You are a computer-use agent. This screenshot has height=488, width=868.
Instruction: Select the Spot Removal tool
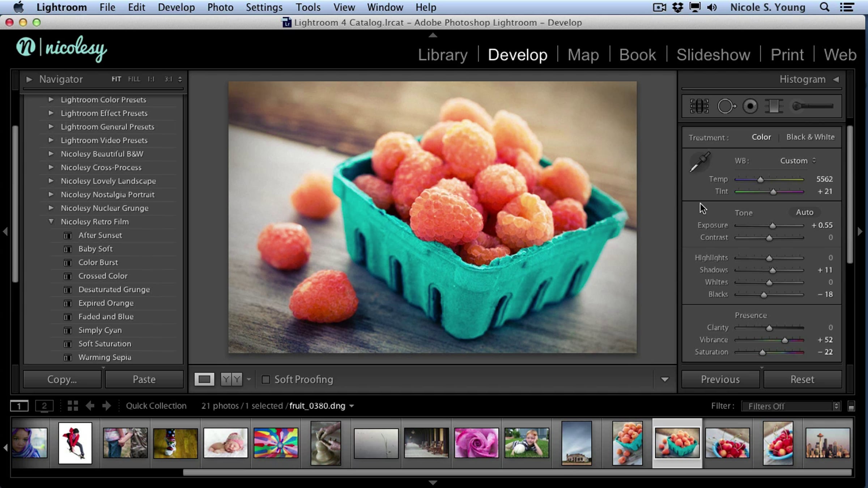click(727, 106)
